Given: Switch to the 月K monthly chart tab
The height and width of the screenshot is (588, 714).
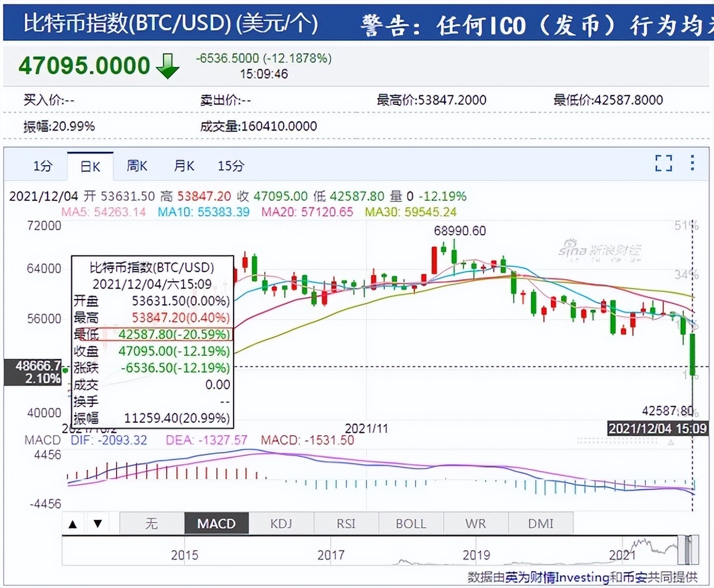Looking at the screenshot, I should click(x=184, y=166).
